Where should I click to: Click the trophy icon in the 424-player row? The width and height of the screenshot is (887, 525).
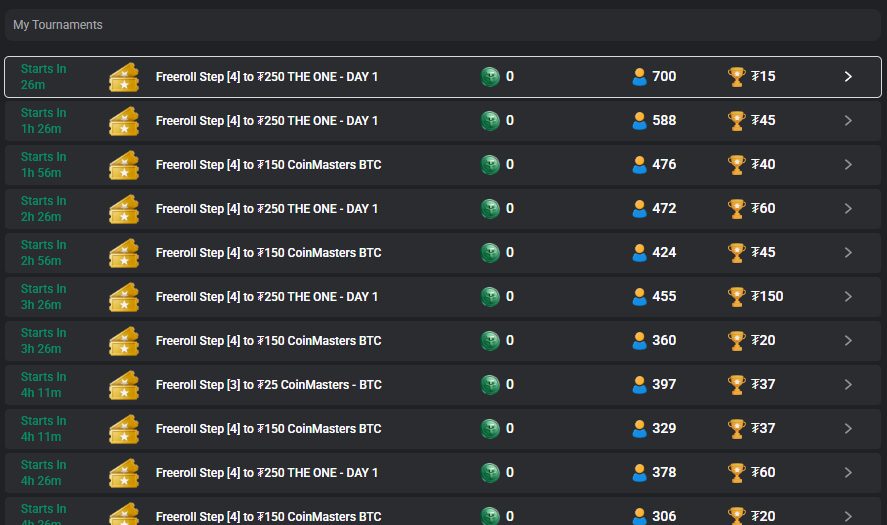737,252
